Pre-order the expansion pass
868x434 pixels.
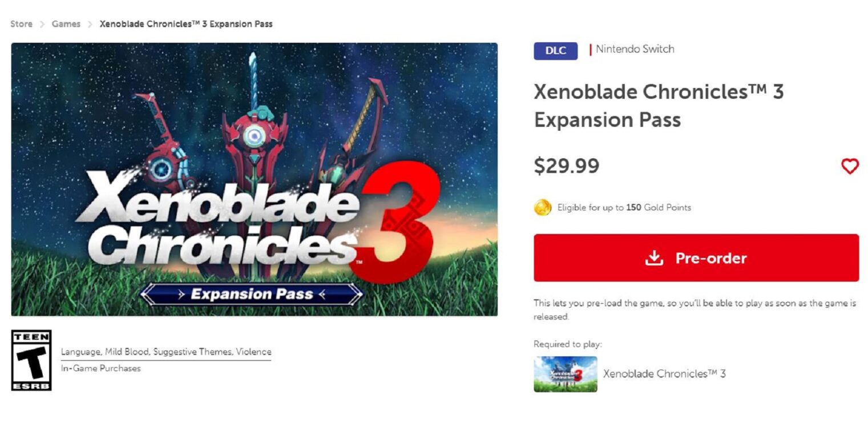(x=696, y=258)
